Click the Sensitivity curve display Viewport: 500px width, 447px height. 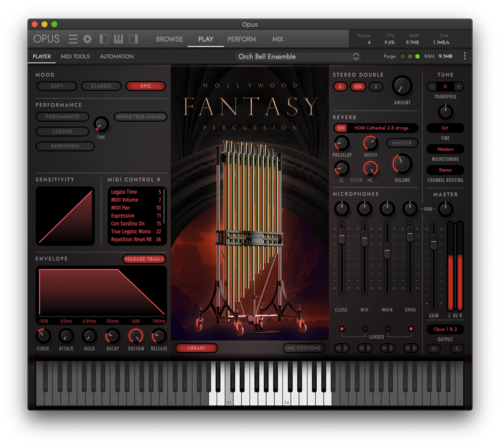coord(65,216)
